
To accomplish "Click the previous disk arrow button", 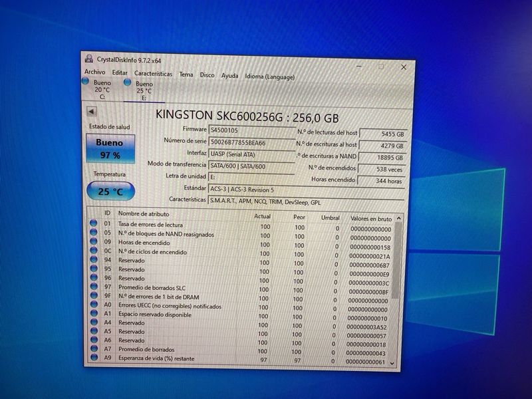I will [91, 111].
